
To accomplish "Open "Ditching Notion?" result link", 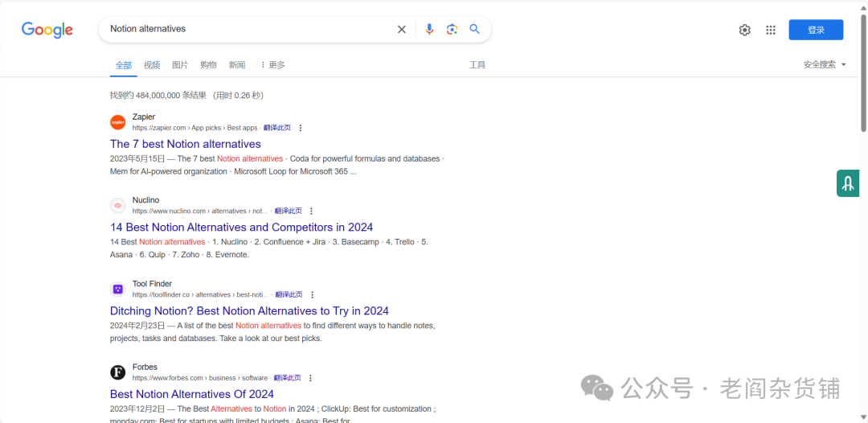I will pos(249,310).
